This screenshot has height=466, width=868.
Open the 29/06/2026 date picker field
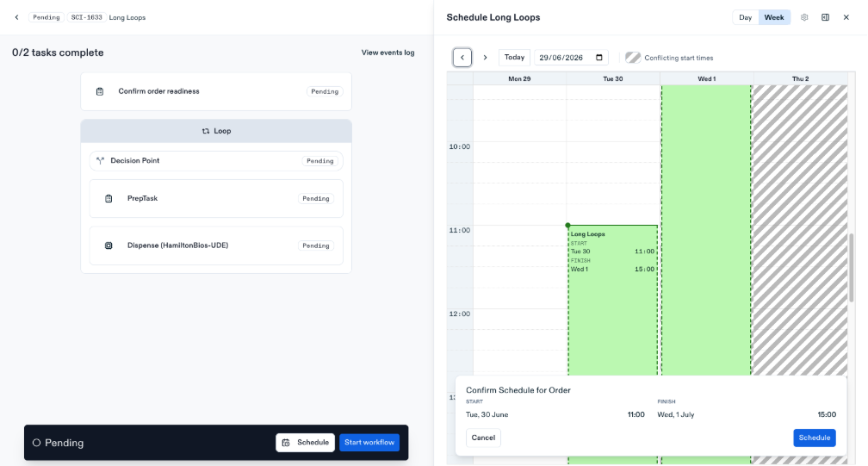click(571, 58)
